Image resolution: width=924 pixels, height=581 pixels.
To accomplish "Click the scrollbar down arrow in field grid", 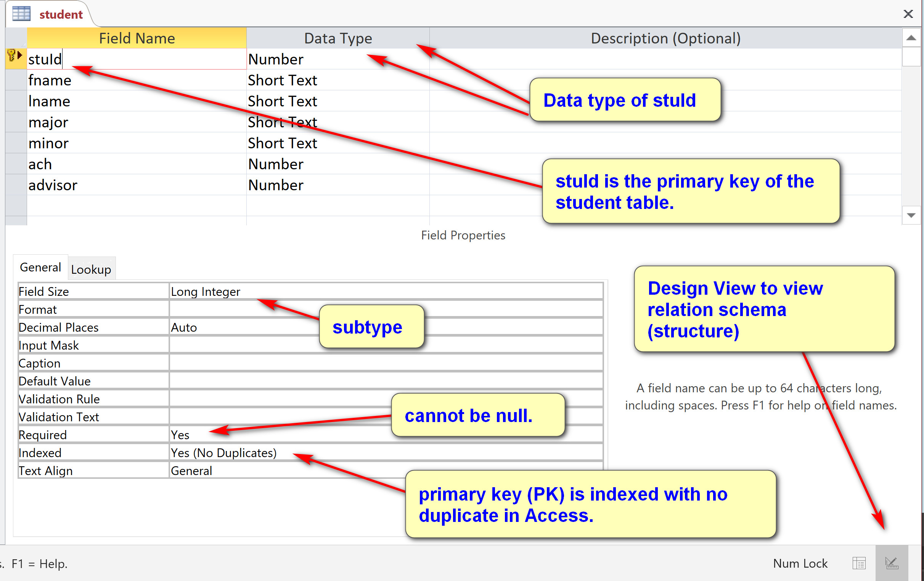I will 911,215.
